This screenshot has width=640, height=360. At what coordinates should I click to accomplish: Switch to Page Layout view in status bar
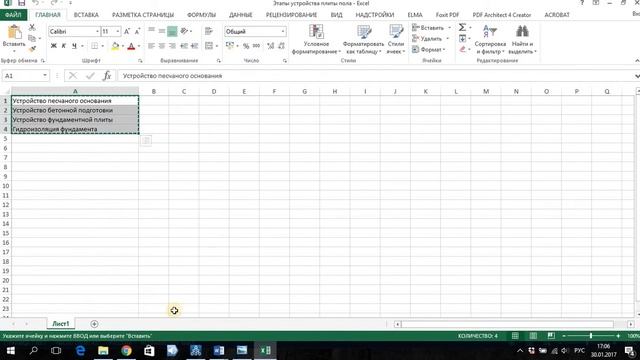point(533,336)
